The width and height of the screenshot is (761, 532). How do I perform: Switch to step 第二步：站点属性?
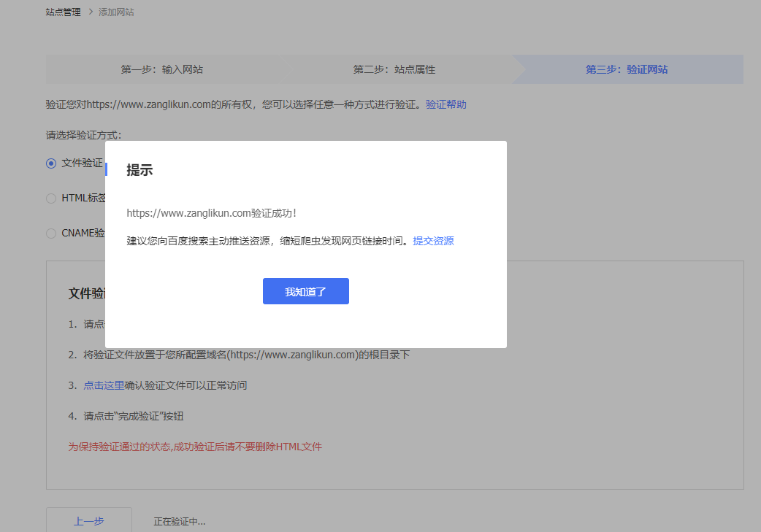394,70
